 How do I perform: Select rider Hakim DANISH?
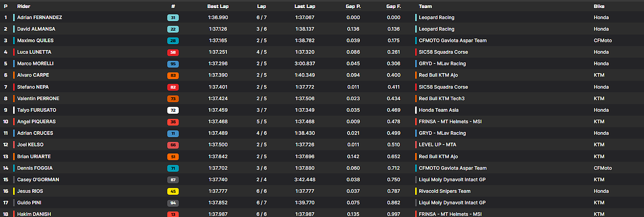pos(34,214)
